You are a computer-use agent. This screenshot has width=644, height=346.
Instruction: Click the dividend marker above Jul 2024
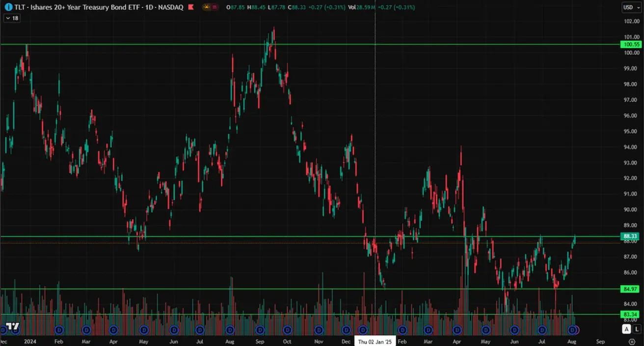(200, 329)
